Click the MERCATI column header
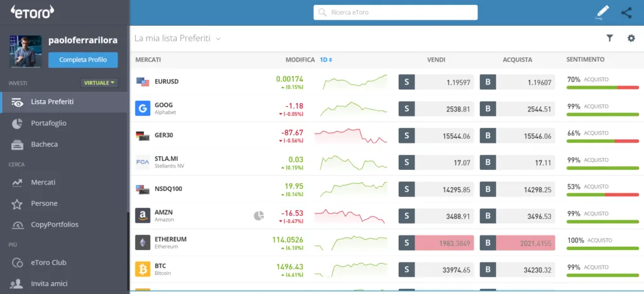Image resolution: width=644 pixels, height=294 pixels. coord(148,60)
